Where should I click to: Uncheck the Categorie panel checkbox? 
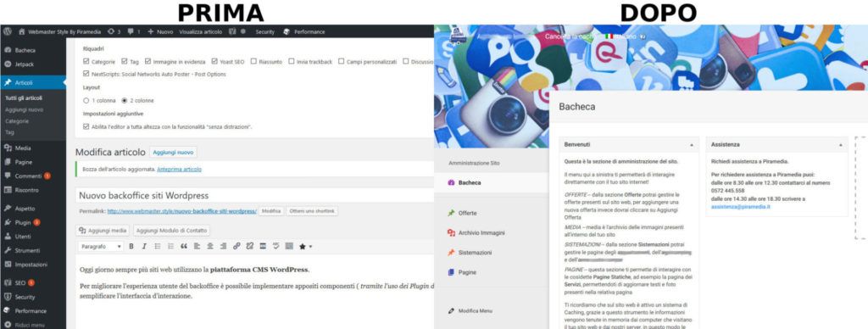[86, 62]
